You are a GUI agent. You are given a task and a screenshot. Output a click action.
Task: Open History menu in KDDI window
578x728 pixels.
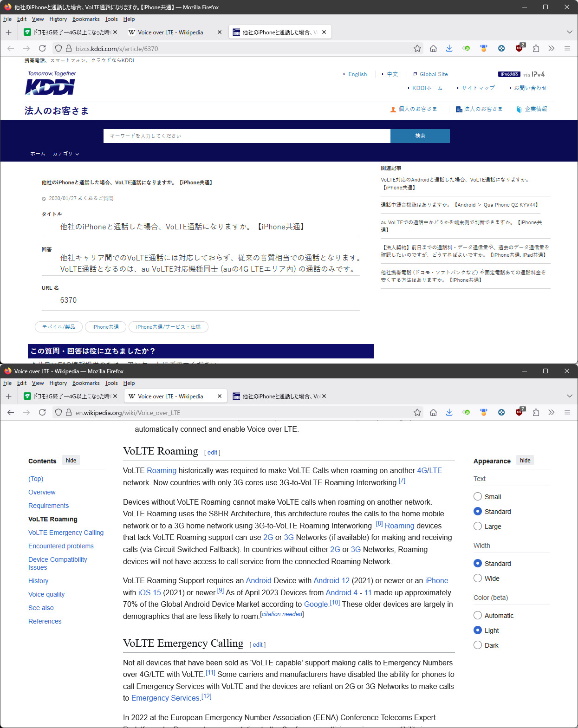coord(58,19)
